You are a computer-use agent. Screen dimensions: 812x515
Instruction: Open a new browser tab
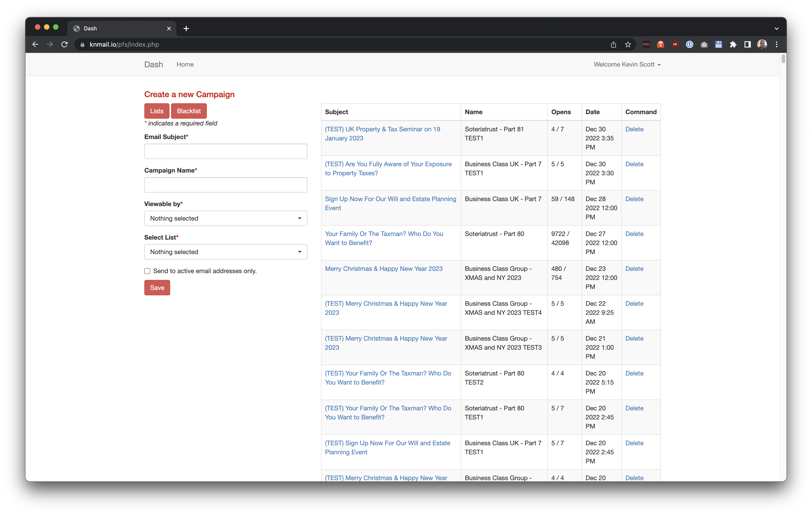coord(186,29)
